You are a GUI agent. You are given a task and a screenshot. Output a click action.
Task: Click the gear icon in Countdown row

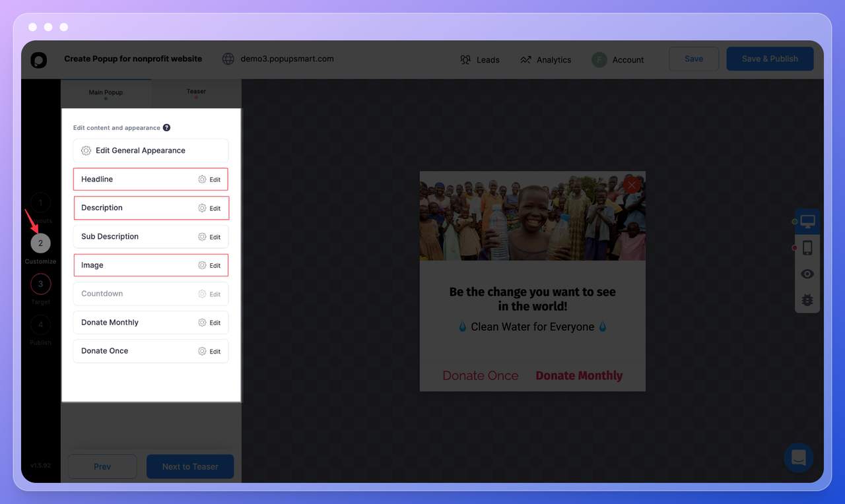(202, 294)
